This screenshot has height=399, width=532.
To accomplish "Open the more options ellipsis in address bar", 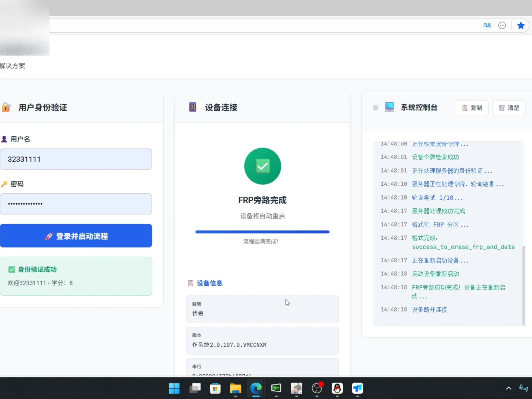I will (502, 25).
